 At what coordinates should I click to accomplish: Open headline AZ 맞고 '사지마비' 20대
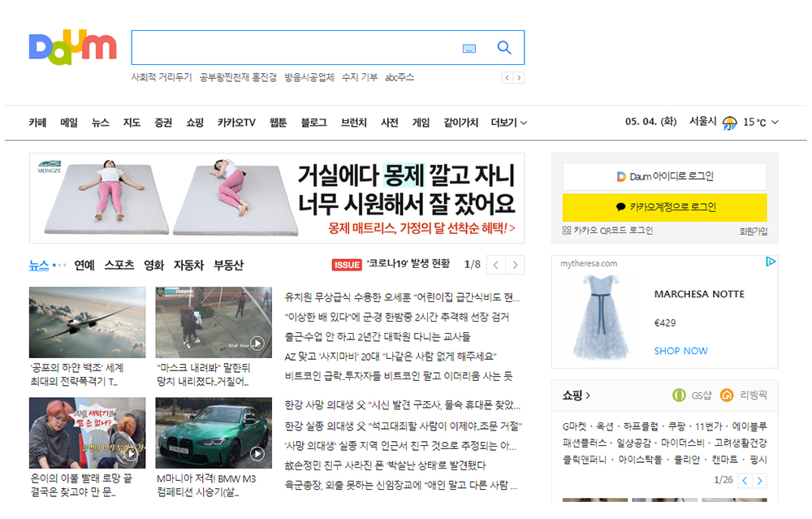click(391, 357)
